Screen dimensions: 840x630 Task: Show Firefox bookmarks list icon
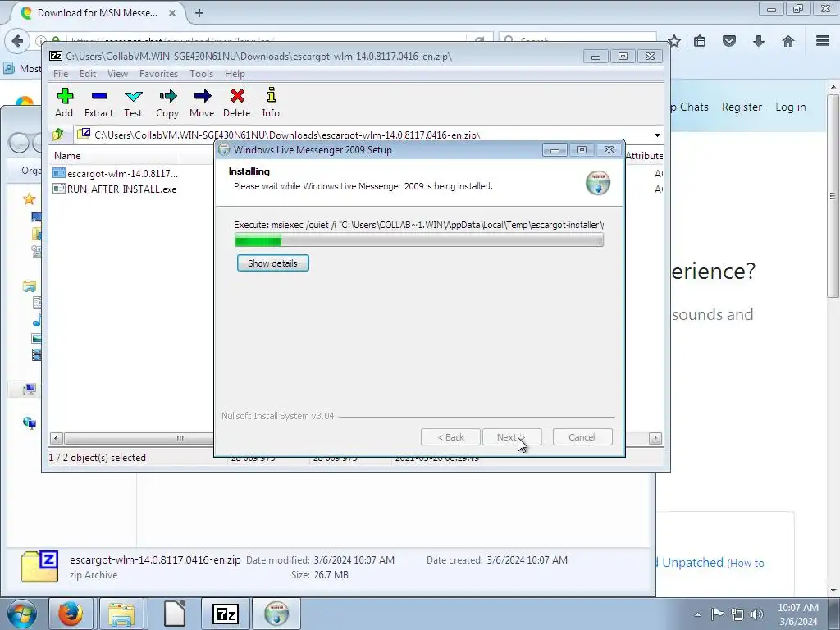[x=700, y=41]
